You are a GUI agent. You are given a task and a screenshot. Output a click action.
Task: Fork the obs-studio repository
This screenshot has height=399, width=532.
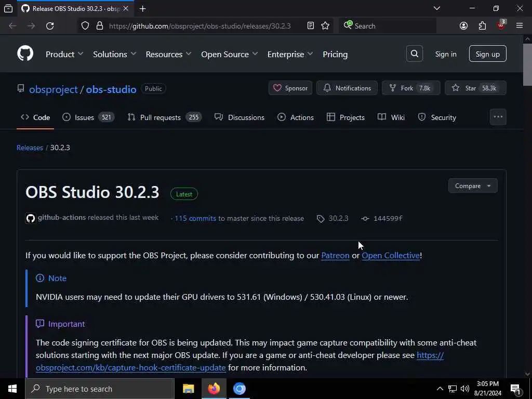pyautogui.click(x=411, y=88)
